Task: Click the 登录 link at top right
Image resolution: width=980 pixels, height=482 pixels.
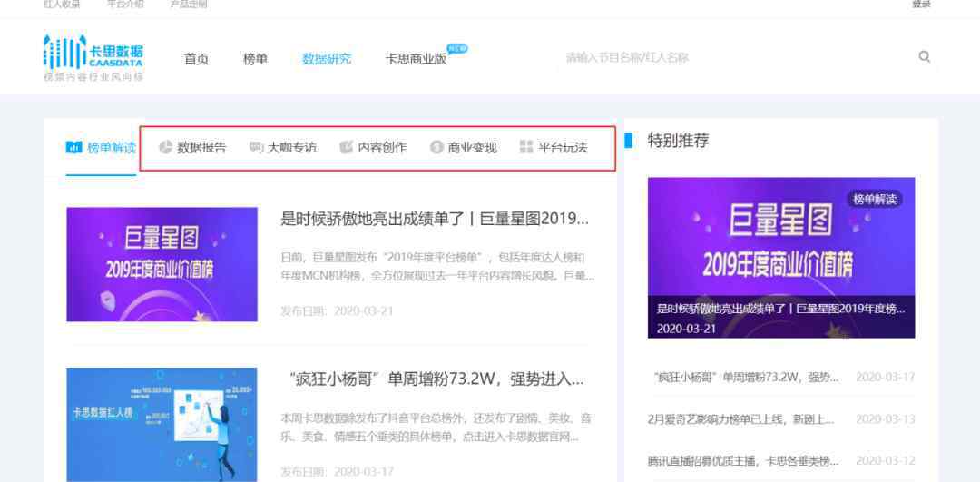Action: coord(921,4)
